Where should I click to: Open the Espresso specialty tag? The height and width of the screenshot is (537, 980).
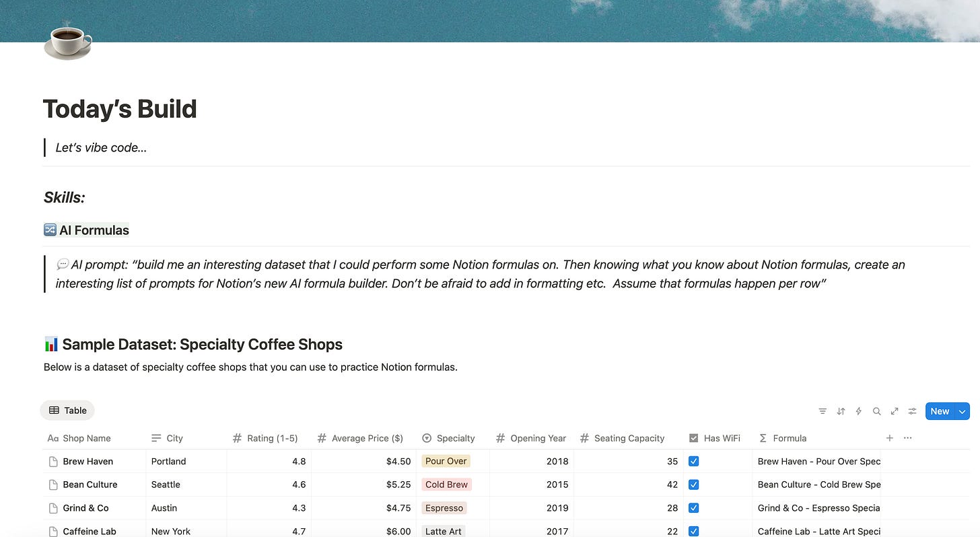(444, 508)
